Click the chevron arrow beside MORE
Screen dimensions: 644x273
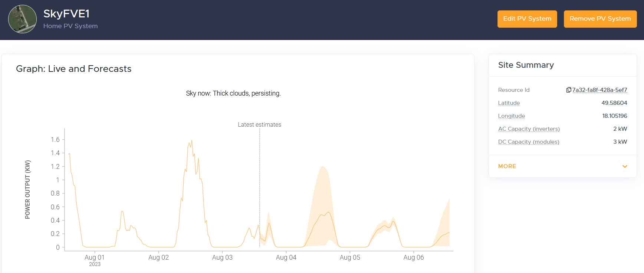tap(625, 166)
